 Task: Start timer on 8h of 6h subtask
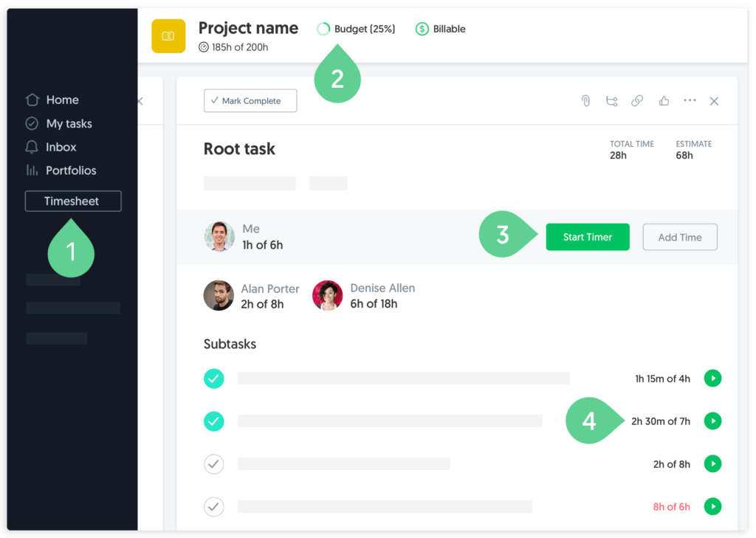(712, 507)
